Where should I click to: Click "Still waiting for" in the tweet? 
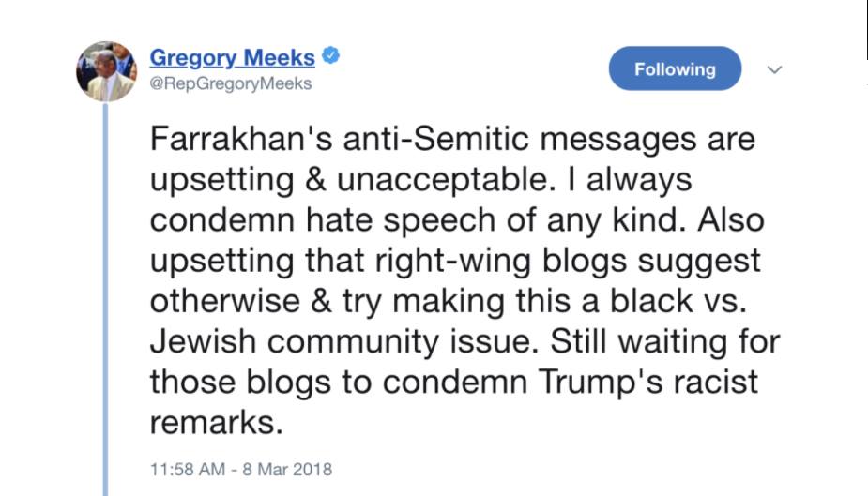pyautogui.click(x=665, y=342)
